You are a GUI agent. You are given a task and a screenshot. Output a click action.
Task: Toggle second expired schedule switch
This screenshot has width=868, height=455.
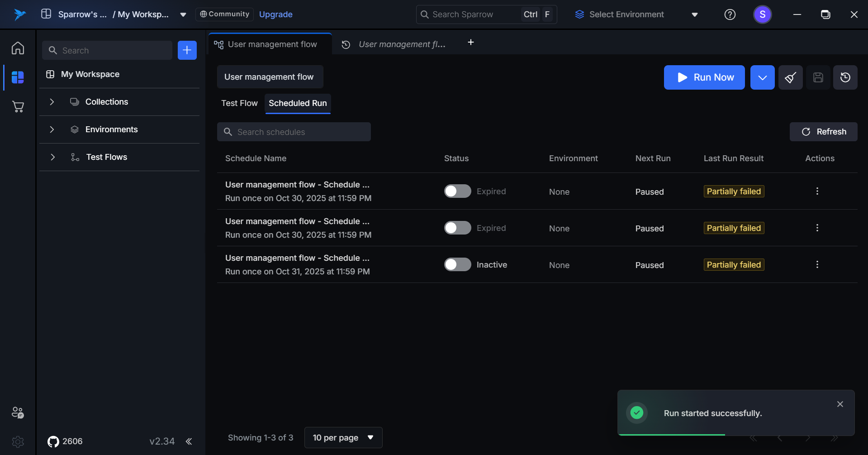pyautogui.click(x=457, y=228)
